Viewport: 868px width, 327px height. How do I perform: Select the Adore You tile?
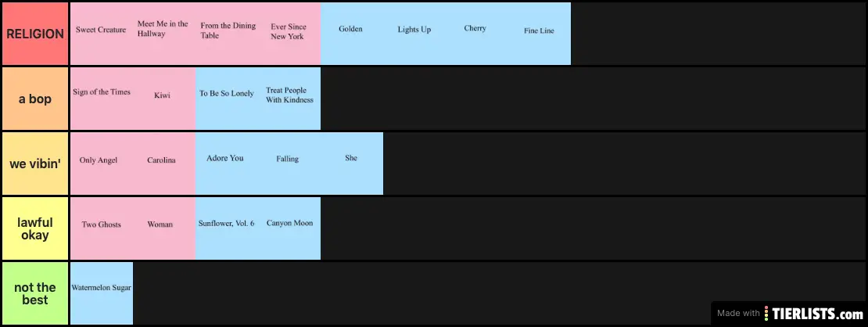tap(226, 163)
